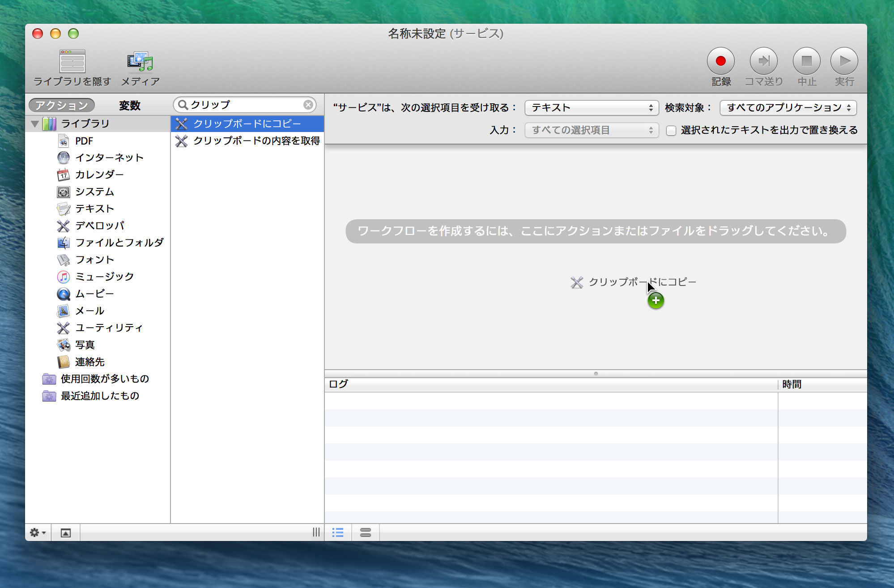894x588 pixels.
Task: Click the コマ送り step button
Action: [763, 61]
